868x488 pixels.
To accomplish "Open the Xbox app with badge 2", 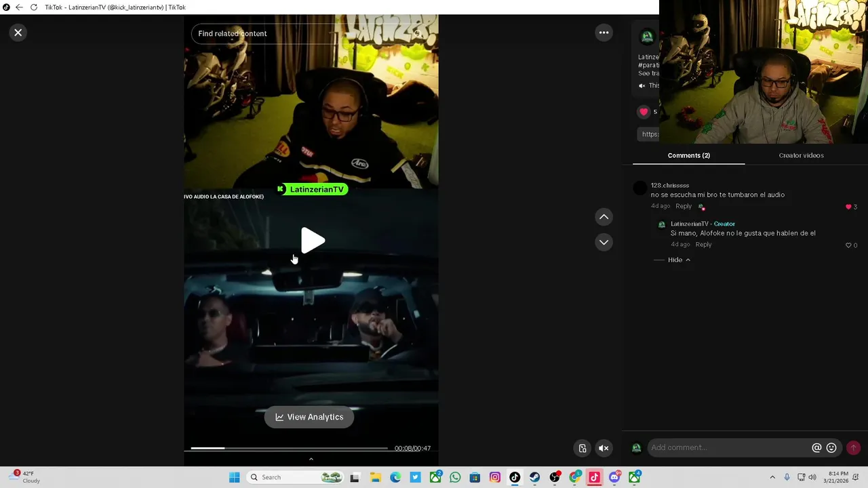I will point(435,477).
